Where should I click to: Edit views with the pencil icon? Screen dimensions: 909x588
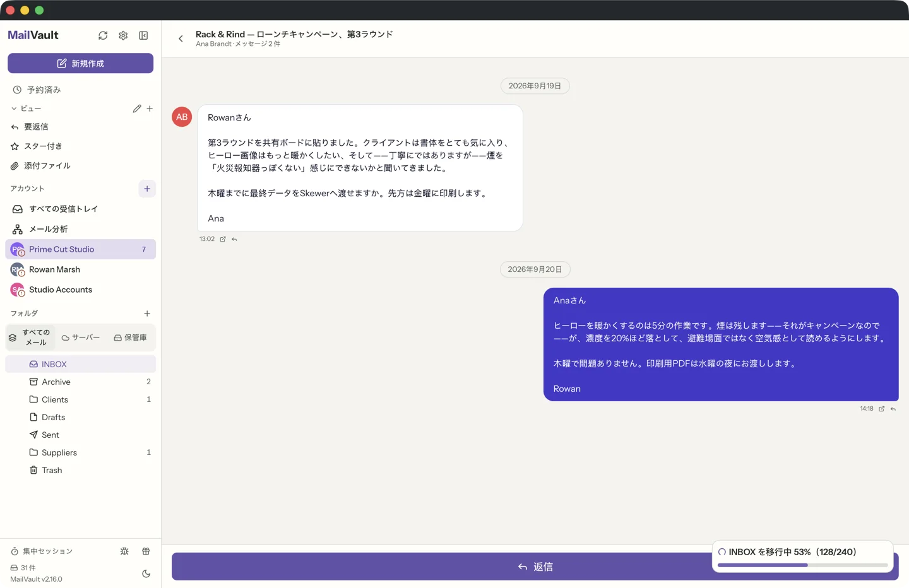tap(137, 109)
